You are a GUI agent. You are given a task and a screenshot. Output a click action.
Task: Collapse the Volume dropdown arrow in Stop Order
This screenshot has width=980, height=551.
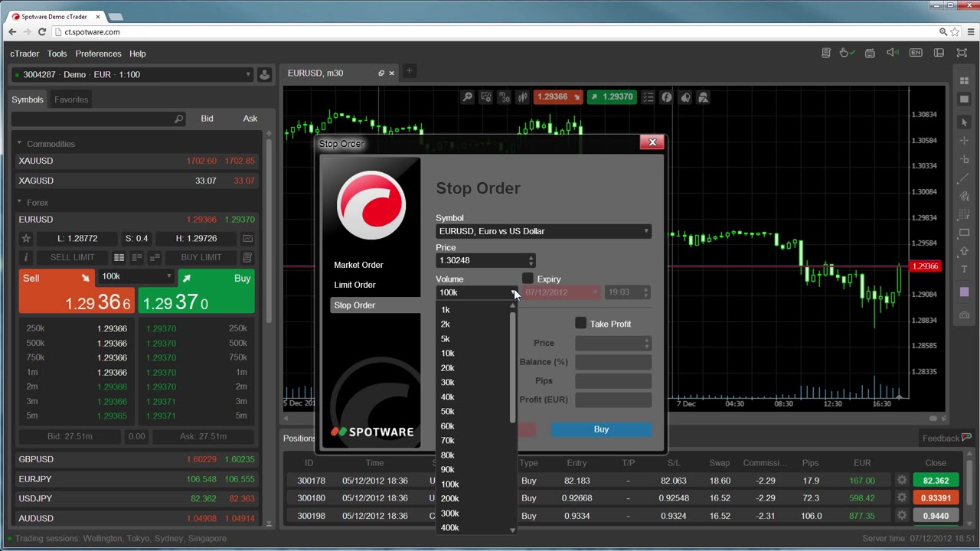(514, 292)
